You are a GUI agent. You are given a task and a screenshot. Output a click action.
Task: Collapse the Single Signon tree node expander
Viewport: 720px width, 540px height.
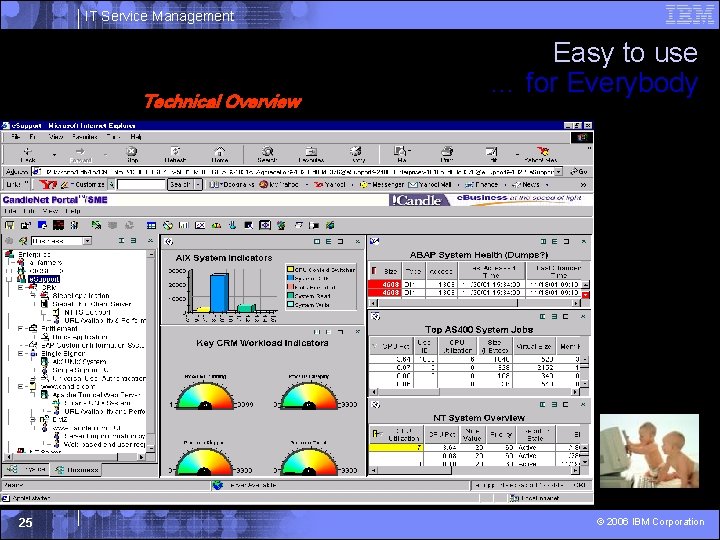coord(20,354)
